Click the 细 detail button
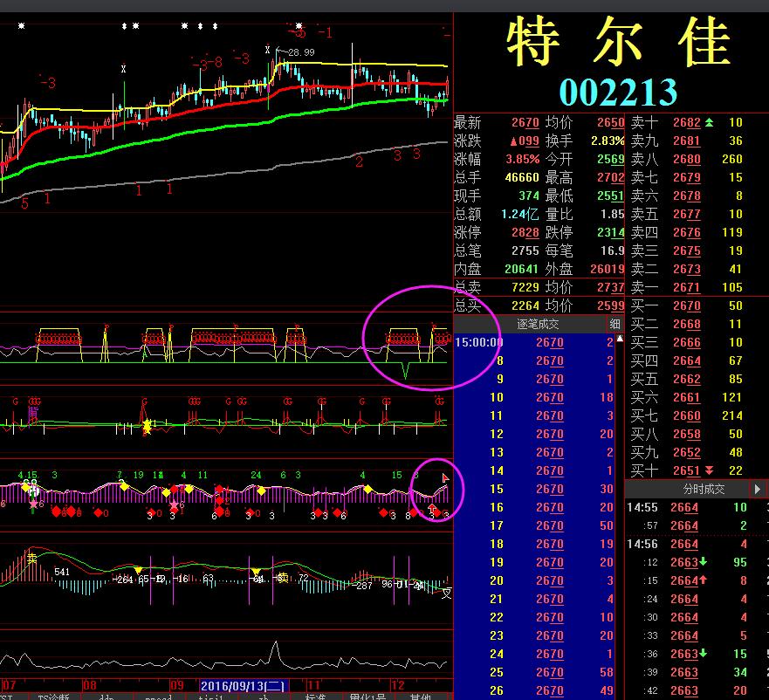Image resolution: width=769 pixels, height=700 pixels. (x=615, y=324)
